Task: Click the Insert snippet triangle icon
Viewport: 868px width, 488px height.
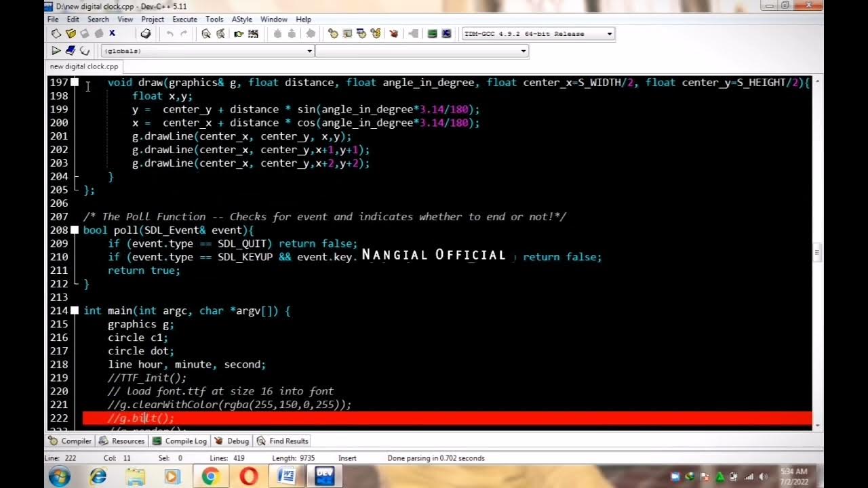Action: (56, 51)
